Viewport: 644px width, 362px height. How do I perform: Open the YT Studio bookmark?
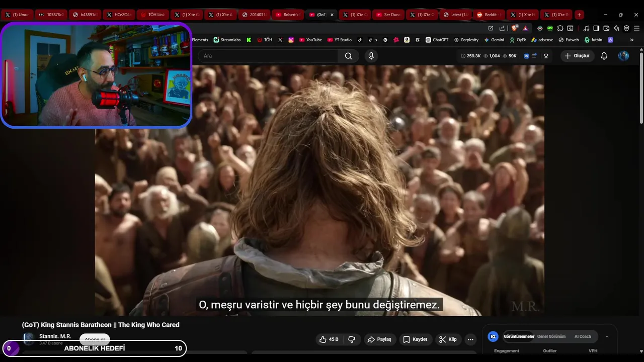click(339, 40)
